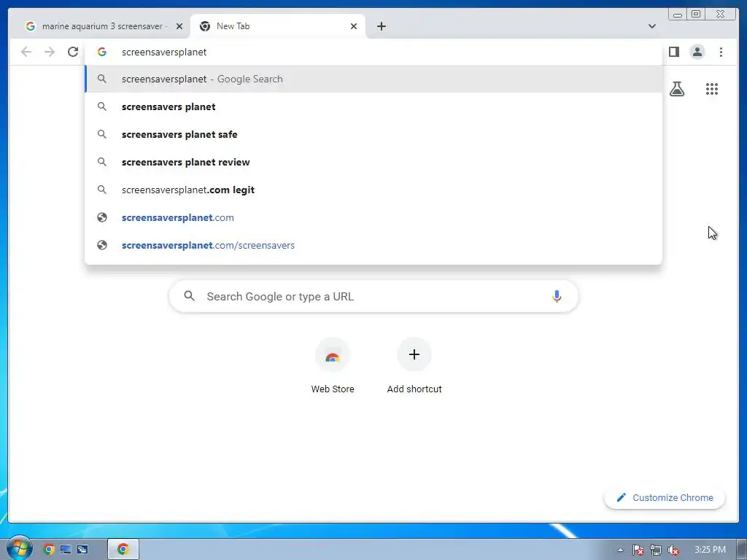Pick the 'screensavers planet safe' suggestion
This screenshot has width=747, height=560.
[373, 134]
